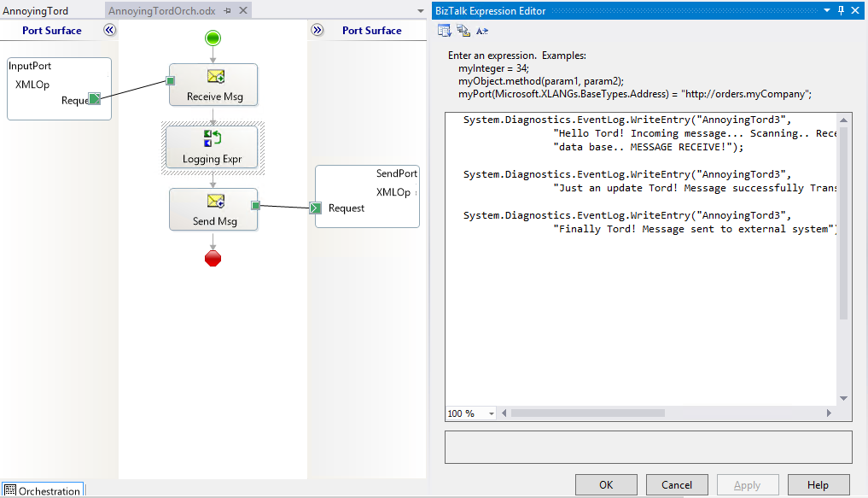This screenshot has height=498, width=868.
Task: Switch to the AnnoyingTord tab
Action: 36,11
